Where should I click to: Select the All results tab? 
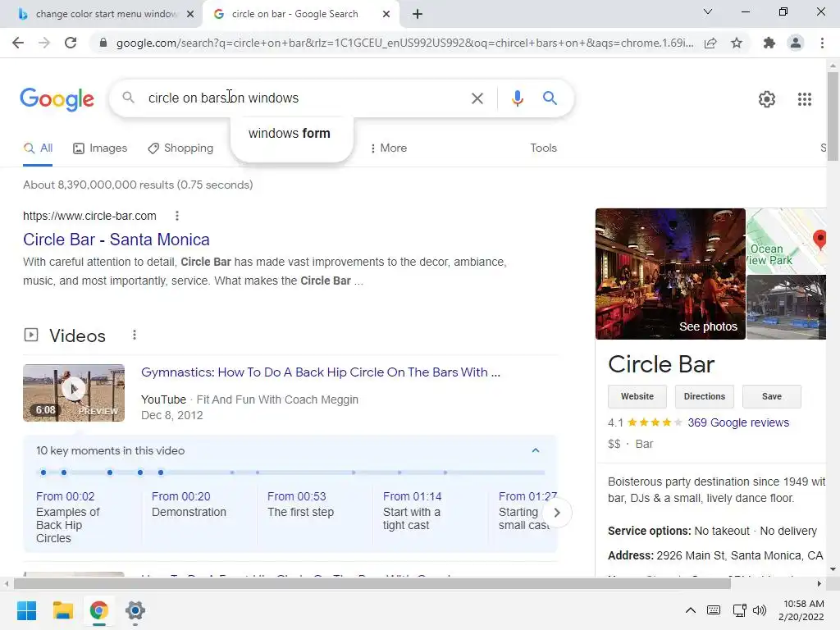[38, 148]
